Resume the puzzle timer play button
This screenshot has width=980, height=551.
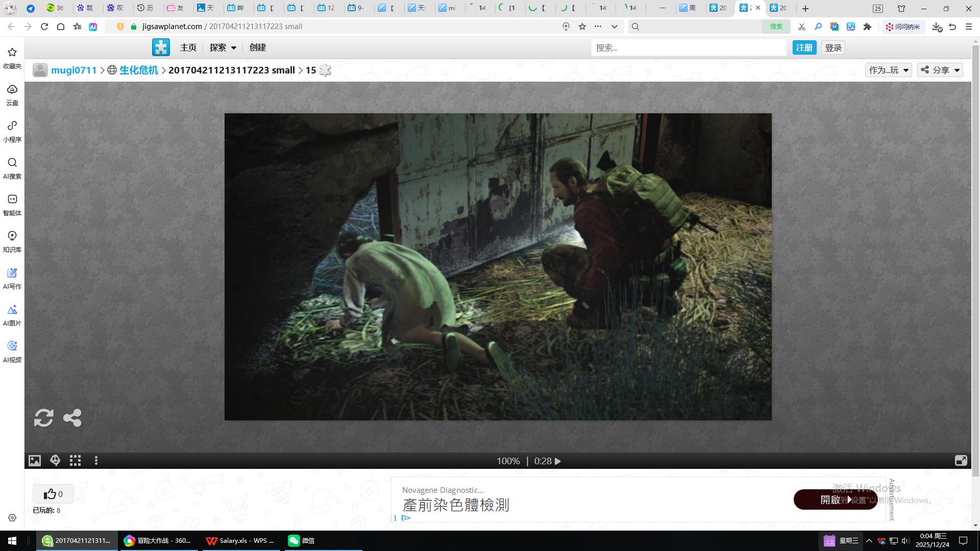558,461
